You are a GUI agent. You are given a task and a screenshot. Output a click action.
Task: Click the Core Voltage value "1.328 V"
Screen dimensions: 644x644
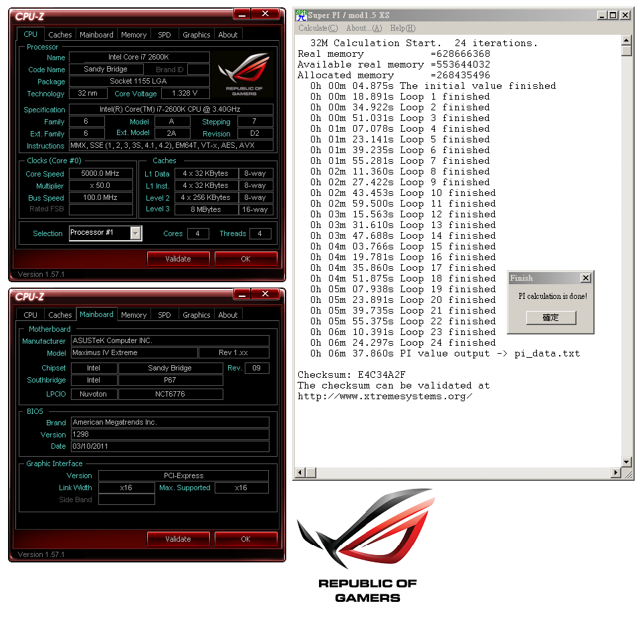click(185, 93)
